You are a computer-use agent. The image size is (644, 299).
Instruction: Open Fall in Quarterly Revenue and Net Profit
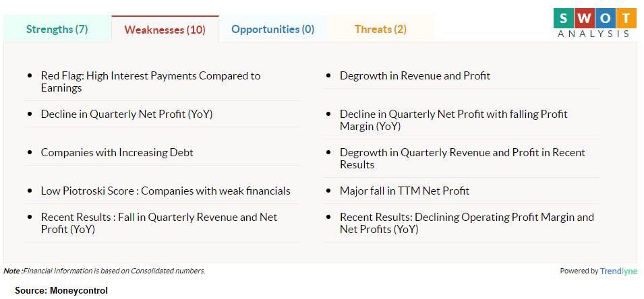pos(159,223)
